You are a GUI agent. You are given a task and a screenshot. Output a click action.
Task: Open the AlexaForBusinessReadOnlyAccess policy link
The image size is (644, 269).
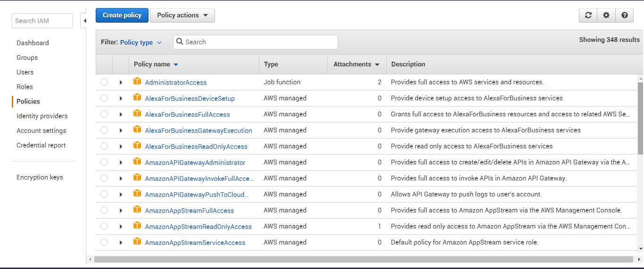(196, 147)
